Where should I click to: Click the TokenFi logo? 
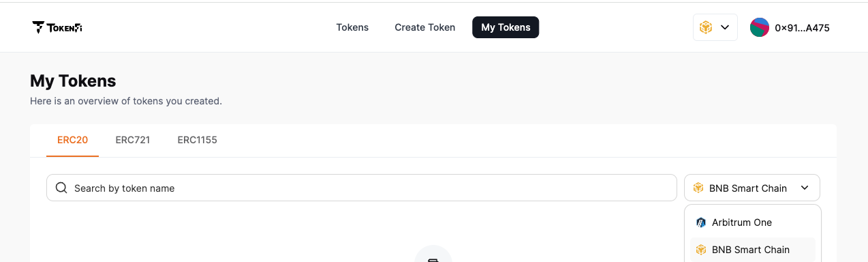click(57, 27)
